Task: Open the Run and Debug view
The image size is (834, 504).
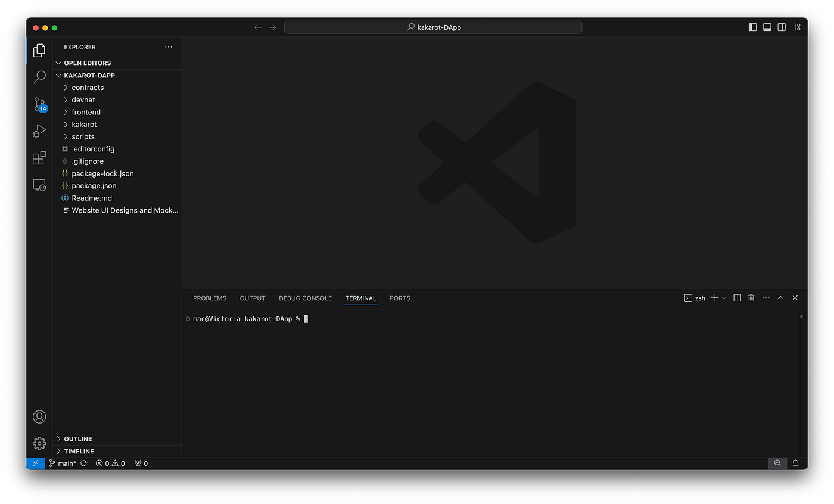Action: tap(39, 131)
